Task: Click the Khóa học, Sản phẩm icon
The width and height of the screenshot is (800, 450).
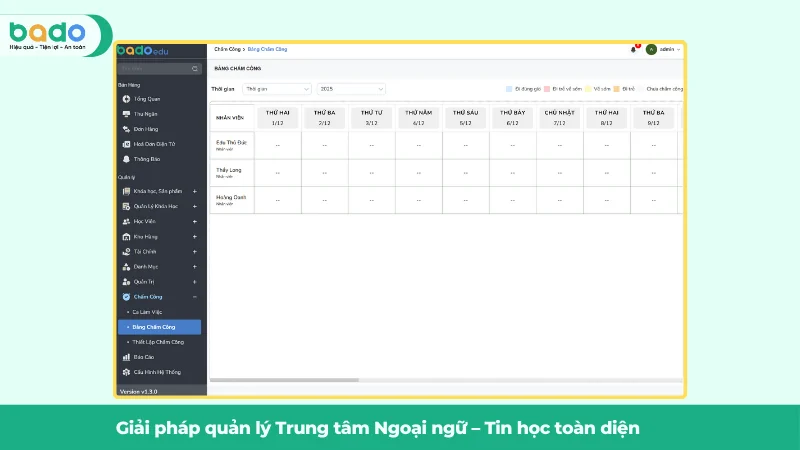Action: [x=126, y=191]
